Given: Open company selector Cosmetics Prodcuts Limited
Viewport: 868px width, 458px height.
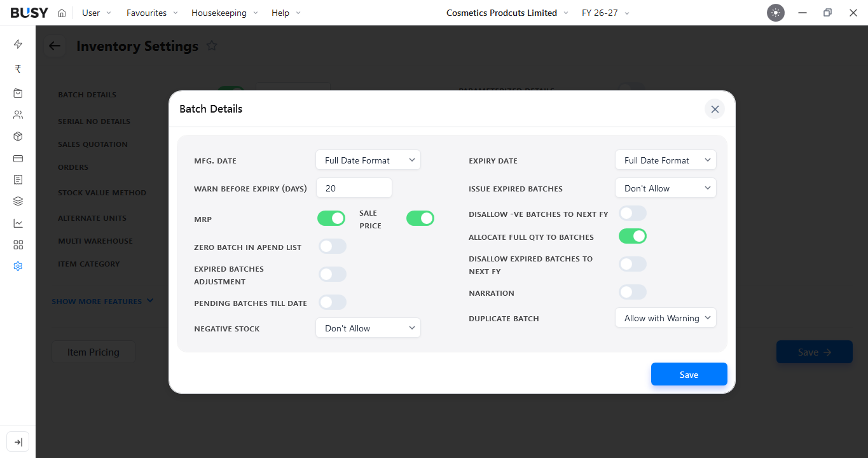Looking at the screenshot, I should point(507,13).
